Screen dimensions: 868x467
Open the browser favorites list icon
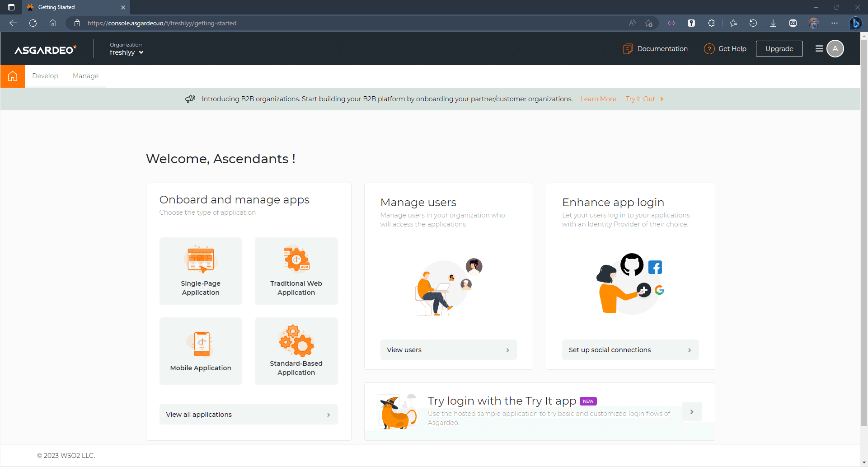[x=733, y=23]
